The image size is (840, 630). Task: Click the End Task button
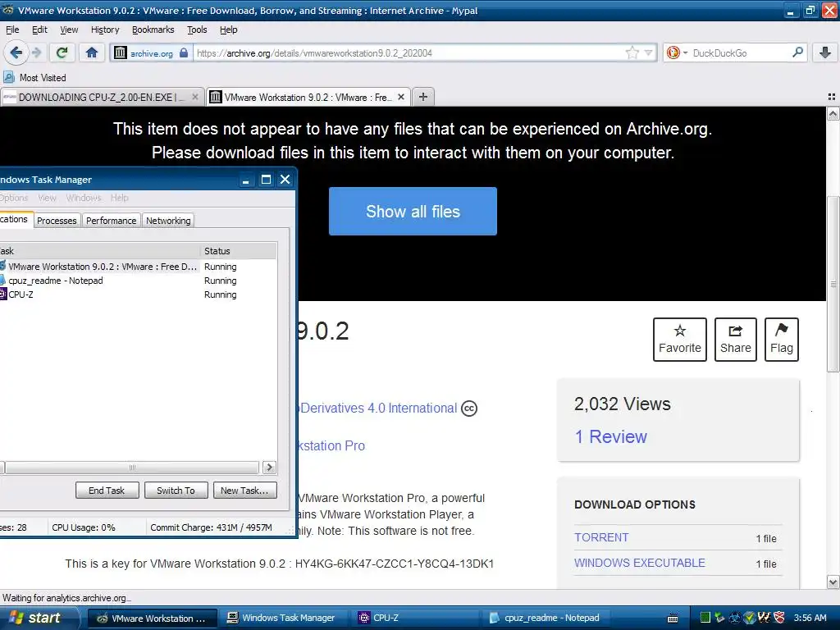tap(107, 491)
